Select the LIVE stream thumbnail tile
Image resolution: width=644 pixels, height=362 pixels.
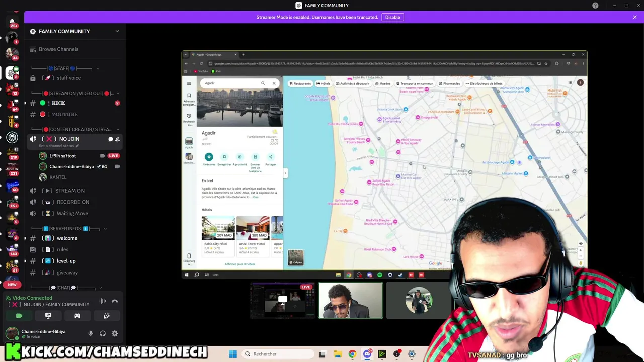pyautogui.click(x=282, y=301)
